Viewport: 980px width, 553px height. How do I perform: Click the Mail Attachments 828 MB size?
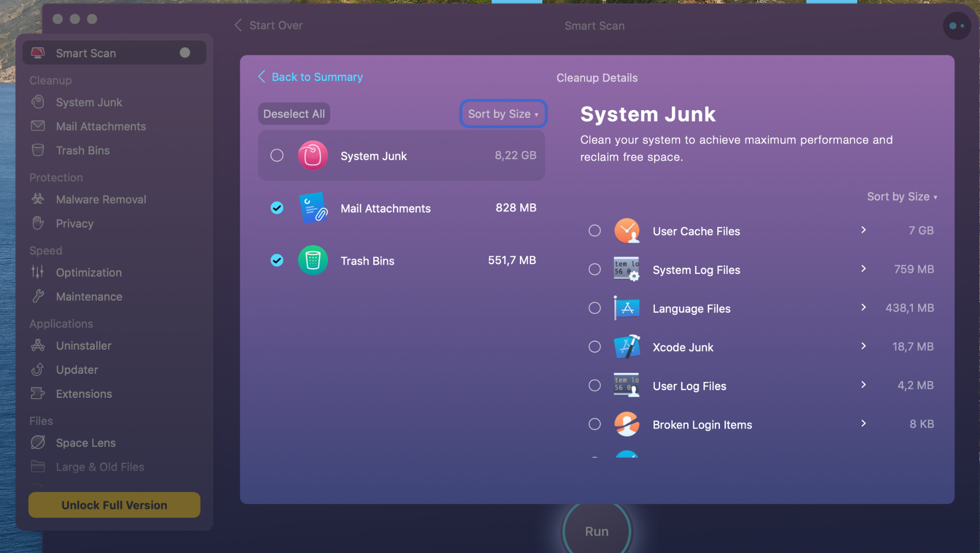516,207
